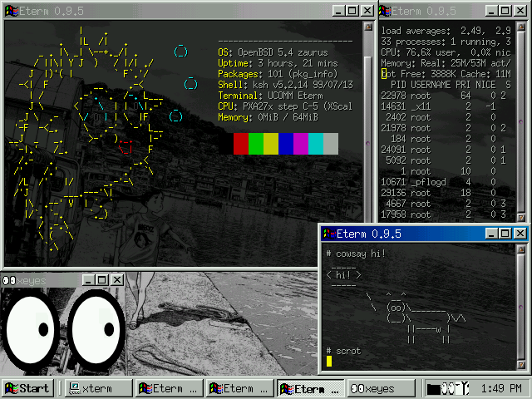Maximize the cowsay Eterm window
This screenshot has height=399, width=532.
[x=505, y=234]
